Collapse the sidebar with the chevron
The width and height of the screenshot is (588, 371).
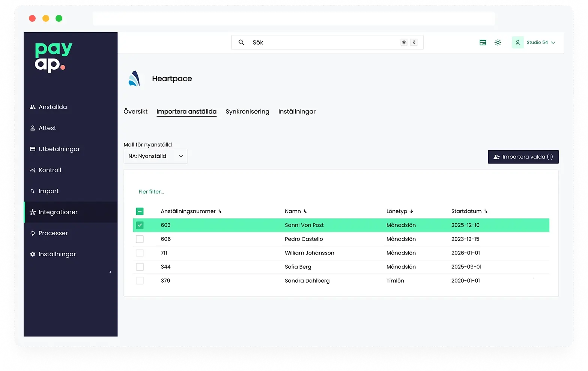pyautogui.click(x=110, y=272)
